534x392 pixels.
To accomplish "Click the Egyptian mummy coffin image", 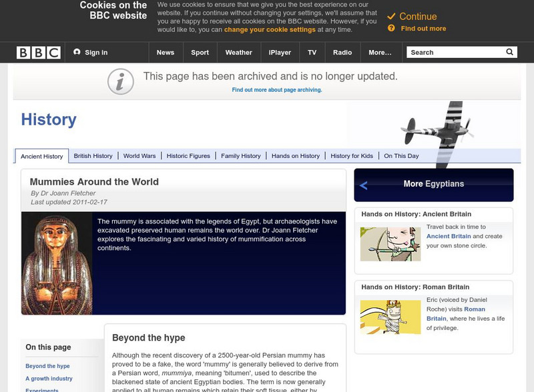I will 57,263.
